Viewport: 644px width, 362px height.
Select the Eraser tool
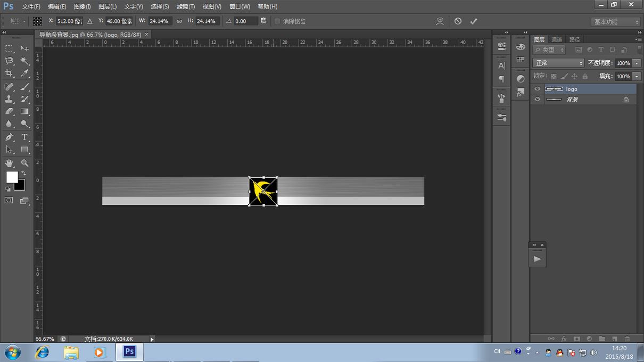pos(9,112)
